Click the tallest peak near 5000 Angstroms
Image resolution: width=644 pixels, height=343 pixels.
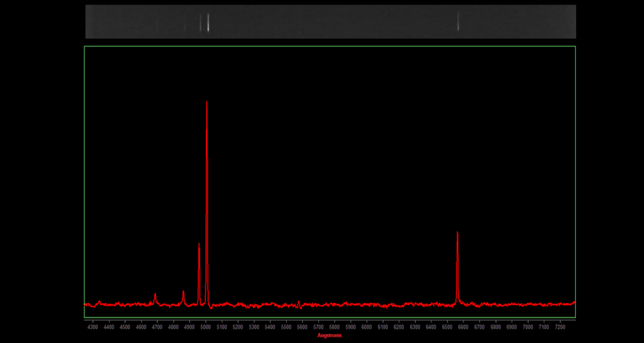(207, 104)
